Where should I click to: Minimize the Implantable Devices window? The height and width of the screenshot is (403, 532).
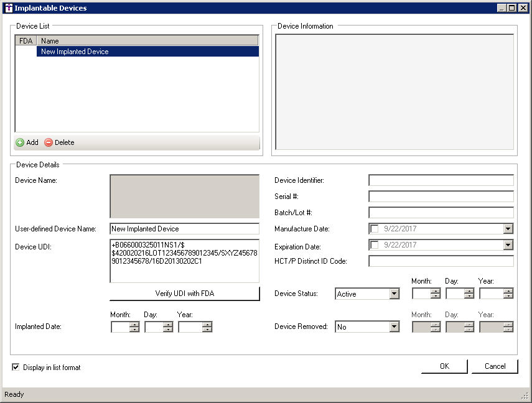click(x=502, y=8)
